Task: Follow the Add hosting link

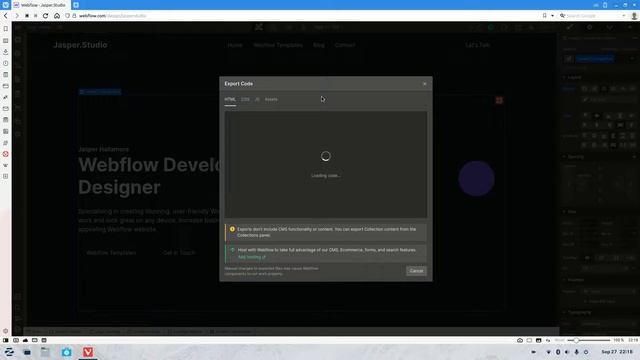Action: 251,257
